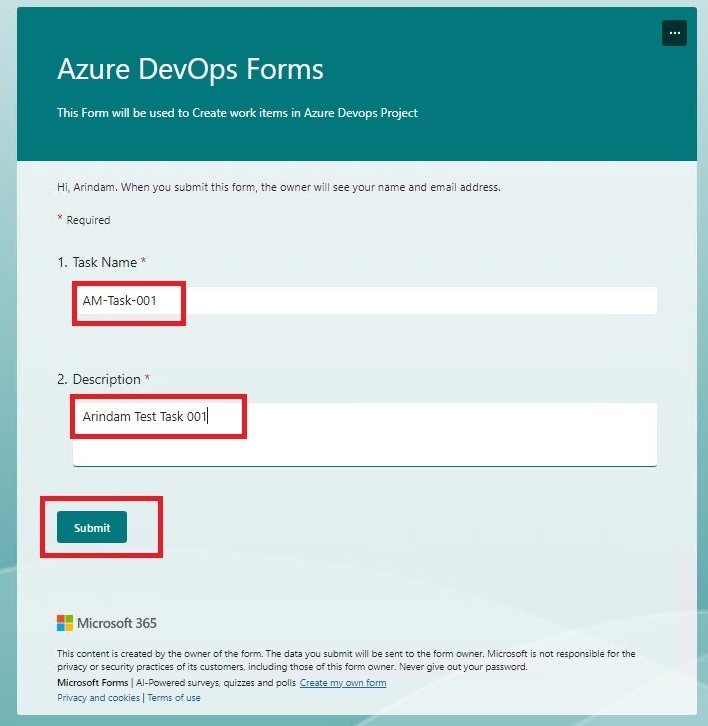Click the red asterisk before Required
Screen dimensions: 708x726
(x=60, y=218)
